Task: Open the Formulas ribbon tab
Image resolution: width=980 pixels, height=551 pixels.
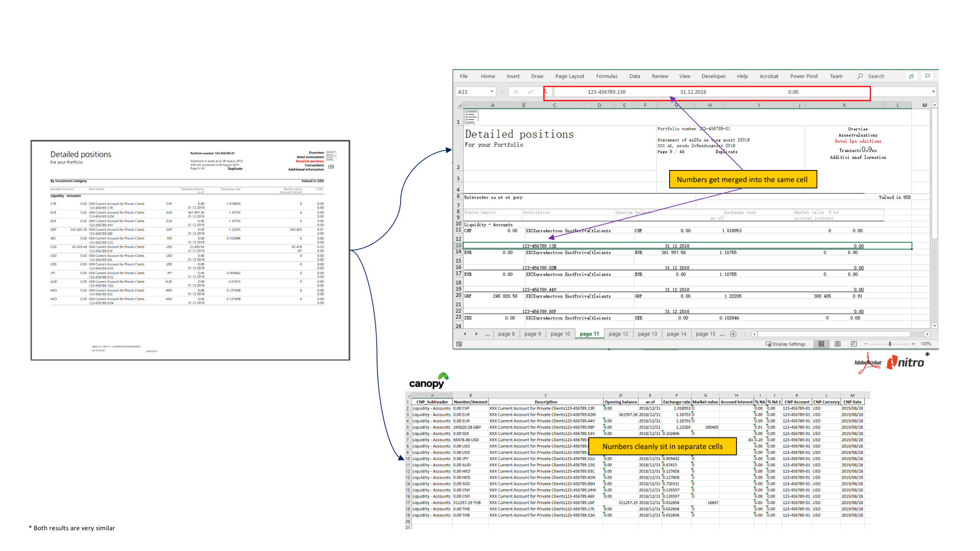Action: [x=607, y=76]
